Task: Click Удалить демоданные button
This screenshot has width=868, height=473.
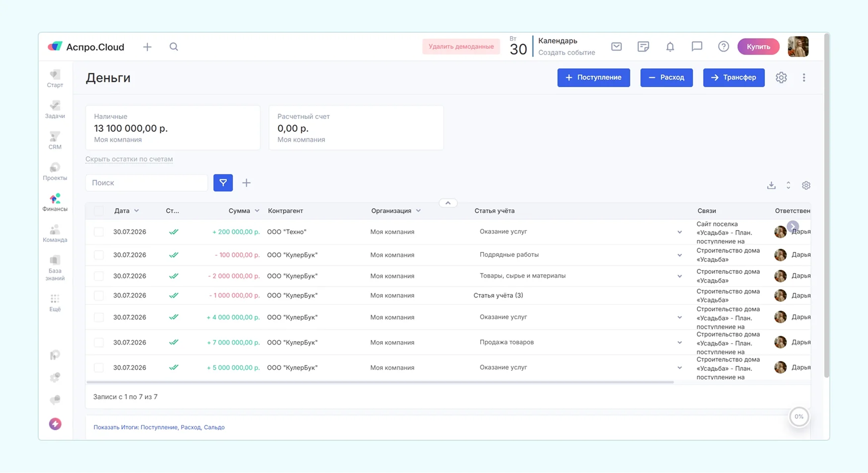Action: (x=461, y=47)
